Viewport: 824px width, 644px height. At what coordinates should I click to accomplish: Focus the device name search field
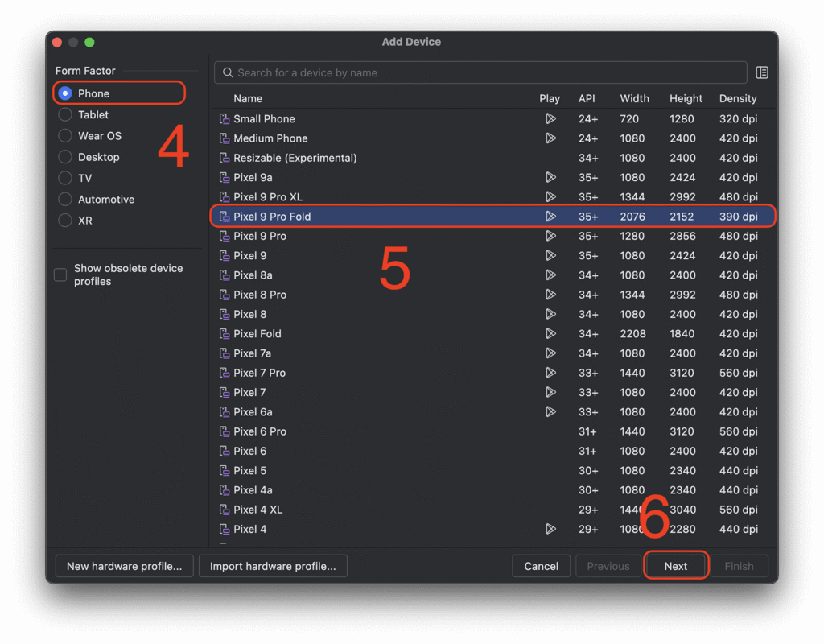(x=483, y=72)
